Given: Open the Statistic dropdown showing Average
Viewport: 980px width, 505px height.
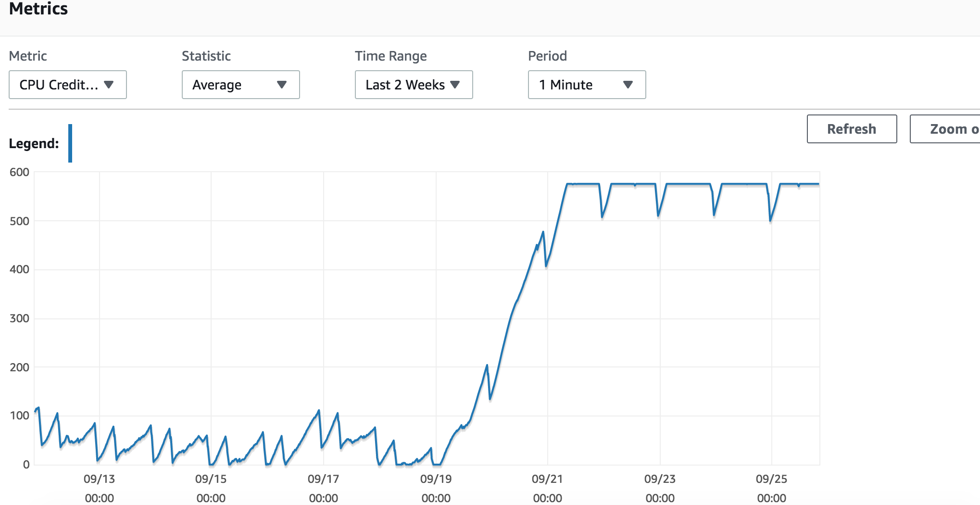Looking at the screenshot, I should tap(240, 85).
